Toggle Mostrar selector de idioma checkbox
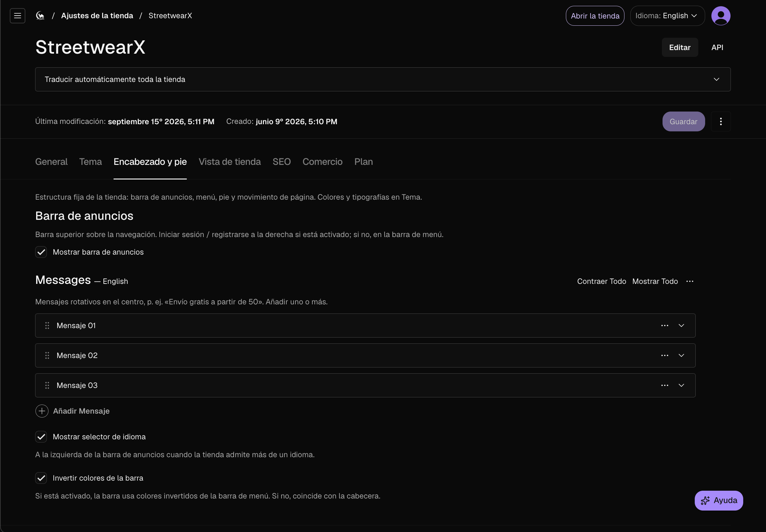The height and width of the screenshot is (532, 766). [x=41, y=437]
